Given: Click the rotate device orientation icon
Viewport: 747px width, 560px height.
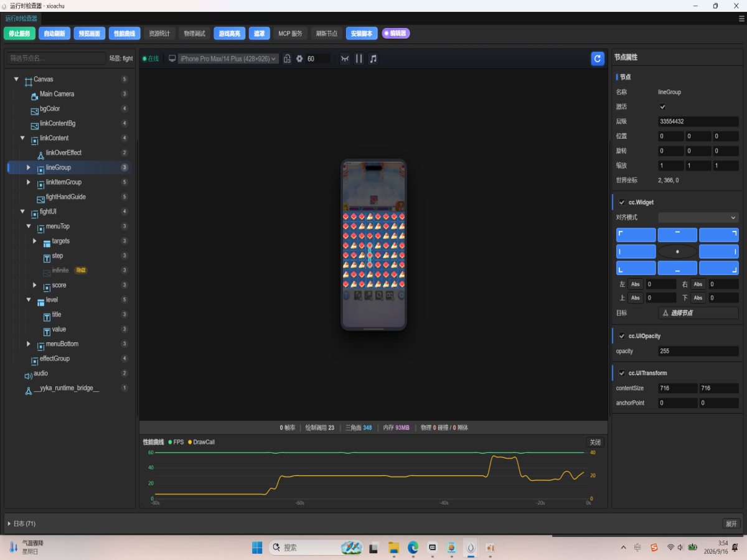Looking at the screenshot, I should 287,58.
